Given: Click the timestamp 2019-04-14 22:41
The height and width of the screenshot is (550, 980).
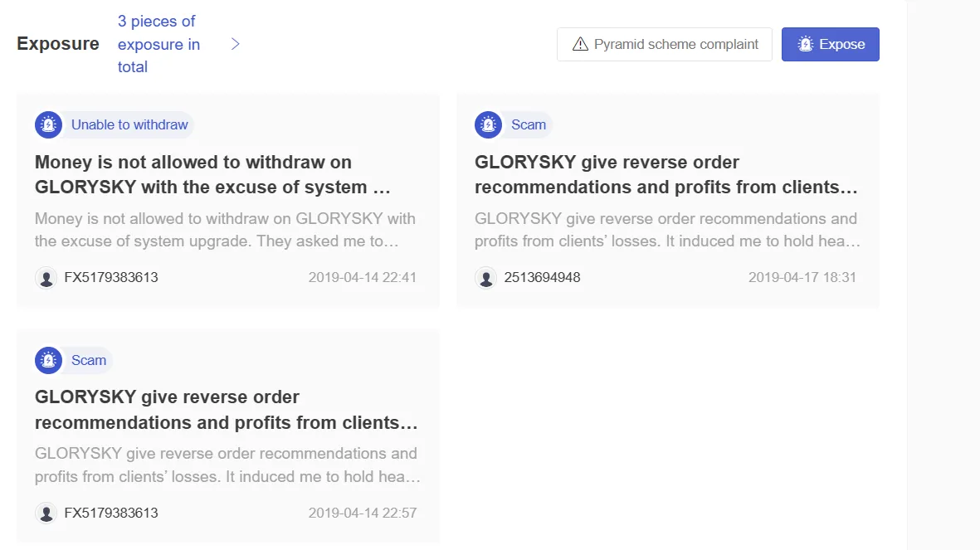Looking at the screenshot, I should 363,278.
